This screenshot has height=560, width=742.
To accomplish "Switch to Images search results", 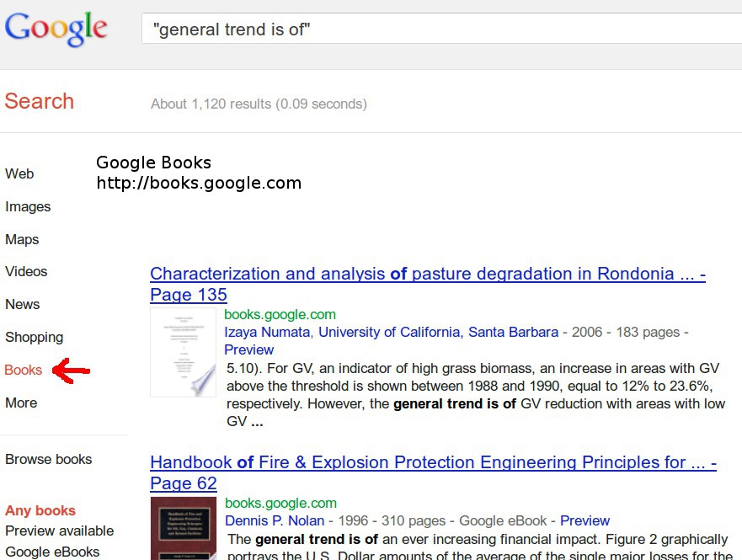I will click(x=28, y=206).
